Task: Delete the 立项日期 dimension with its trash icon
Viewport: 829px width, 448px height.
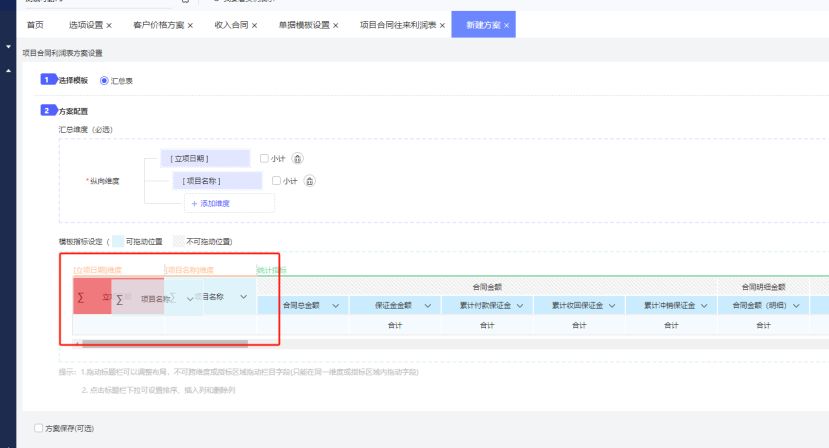Action: [297, 158]
